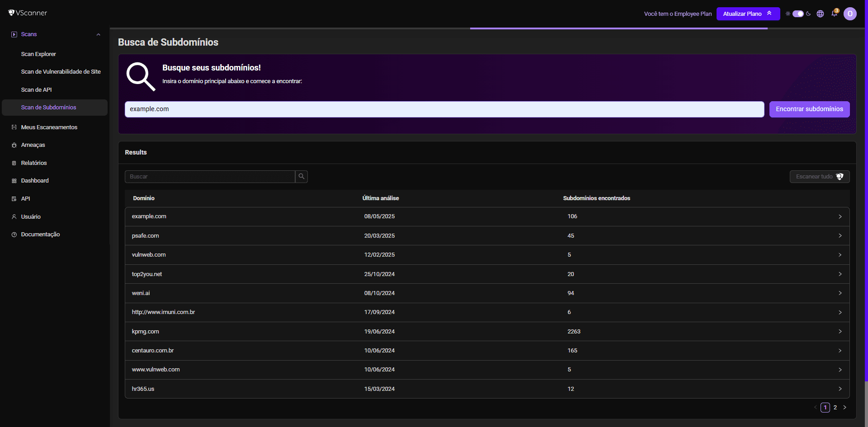This screenshot has width=868, height=427.
Task: Select Scan de Subdomínios menu item
Action: 55,108
